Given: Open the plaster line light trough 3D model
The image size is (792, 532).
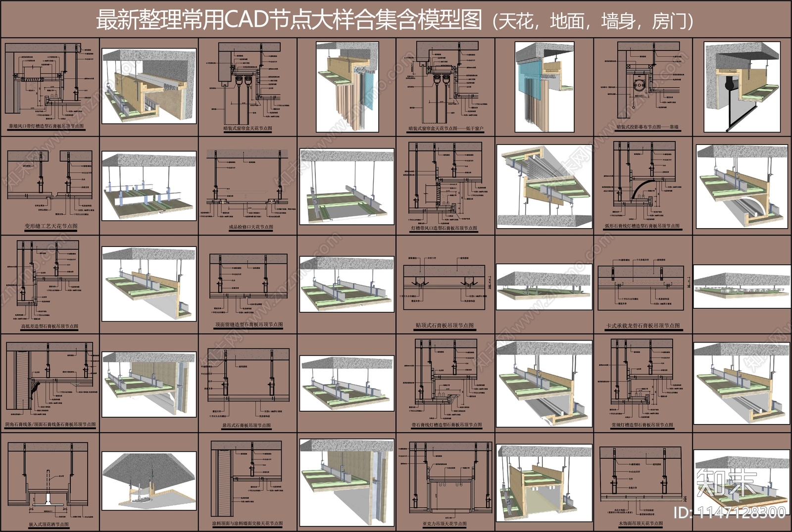Looking at the screenshot, I should coord(544,383).
